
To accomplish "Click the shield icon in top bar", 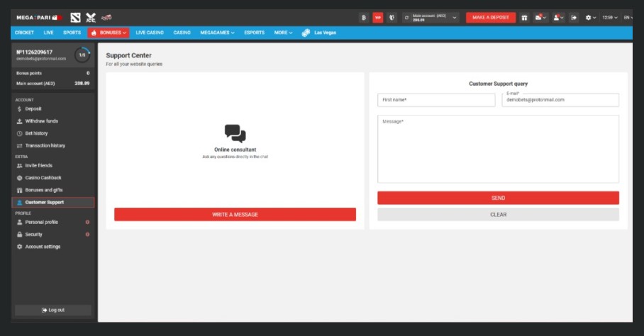I will tap(392, 18).
